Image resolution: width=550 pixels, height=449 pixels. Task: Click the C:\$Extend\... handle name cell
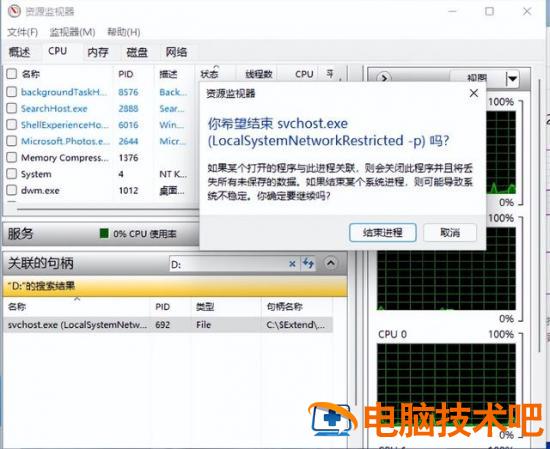(296, 325)
